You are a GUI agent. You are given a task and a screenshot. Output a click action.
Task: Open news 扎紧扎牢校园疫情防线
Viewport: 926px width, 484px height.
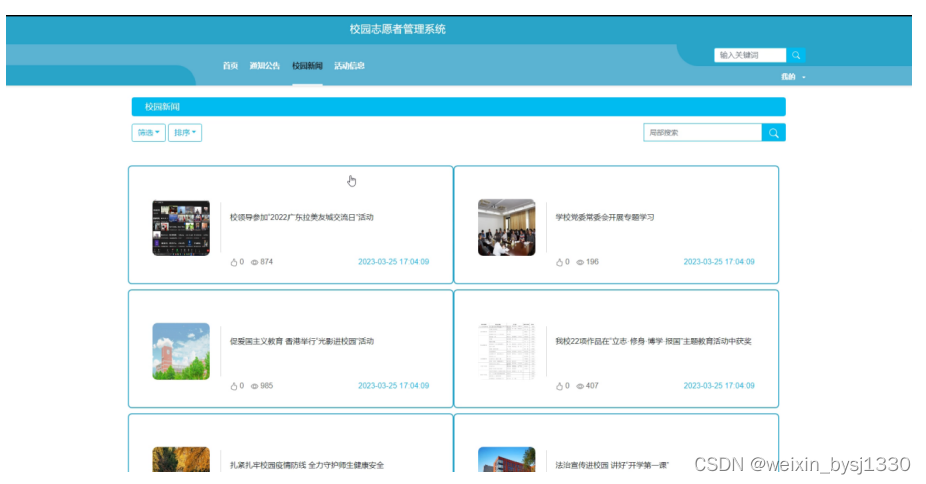[307, 465]
